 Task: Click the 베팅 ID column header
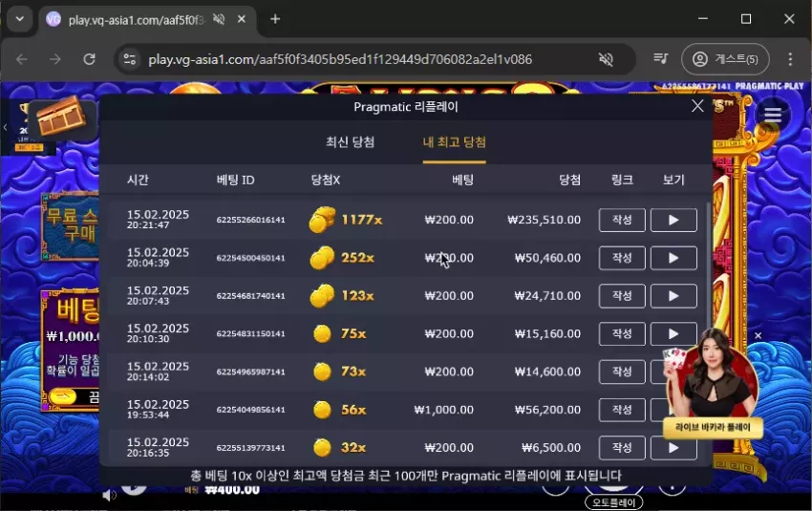pyautogui.click(x=236, y=181)
